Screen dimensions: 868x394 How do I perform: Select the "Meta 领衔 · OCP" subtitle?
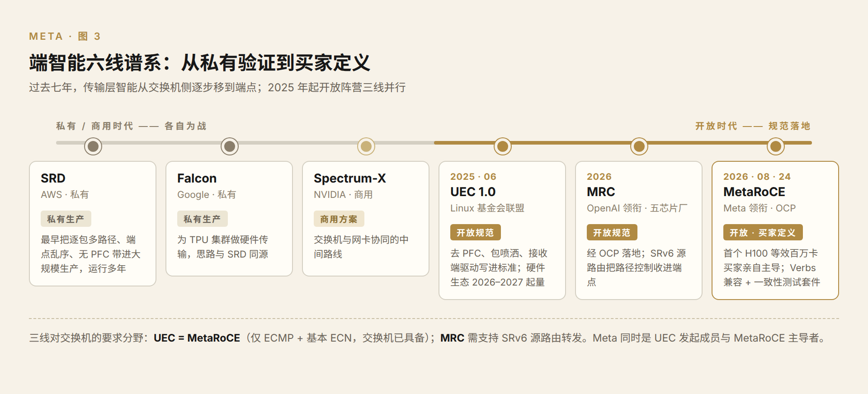point(759,208)
